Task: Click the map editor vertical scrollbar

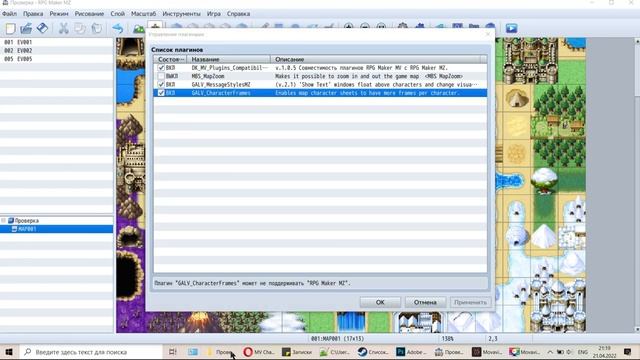Action: pyautogui.click(x=637, y=184)
